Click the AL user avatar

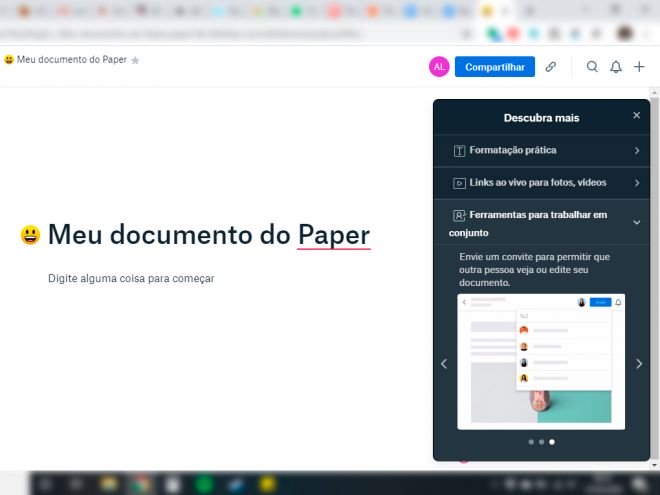pos(439,67)
